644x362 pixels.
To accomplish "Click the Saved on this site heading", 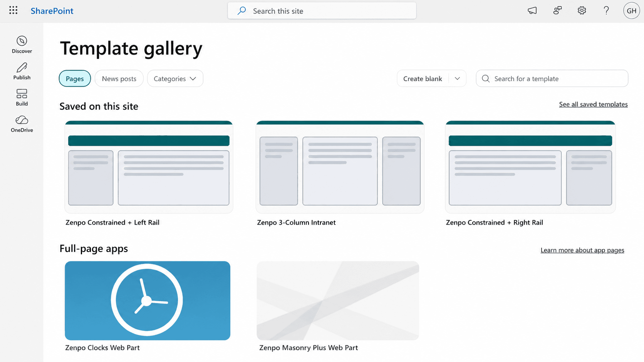I will pos(99,106).
